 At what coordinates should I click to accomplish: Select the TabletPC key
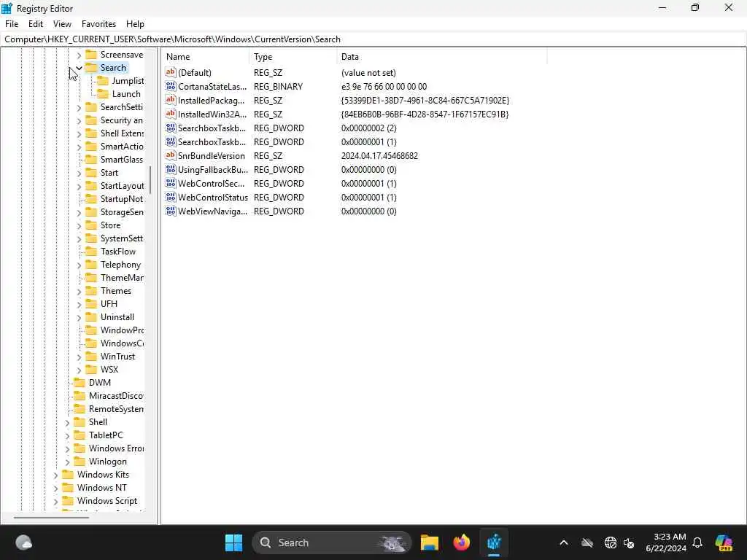coord(106,435)
